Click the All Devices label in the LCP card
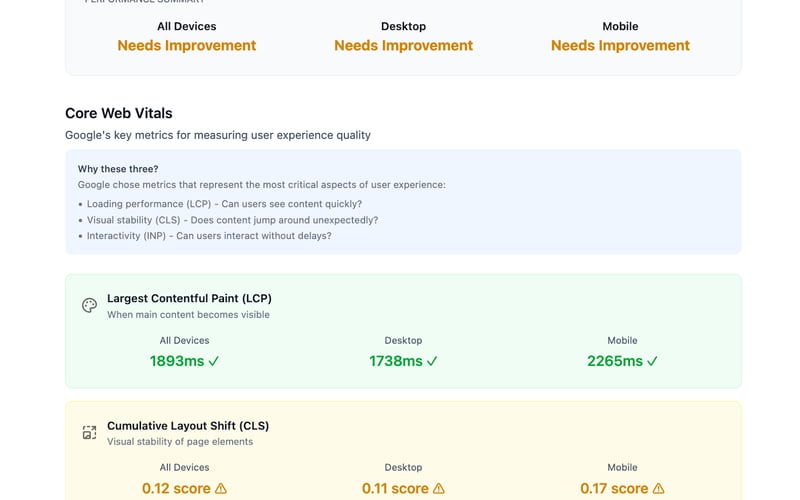Viewport: 800px width, 500px height. [x=184, y=340]
